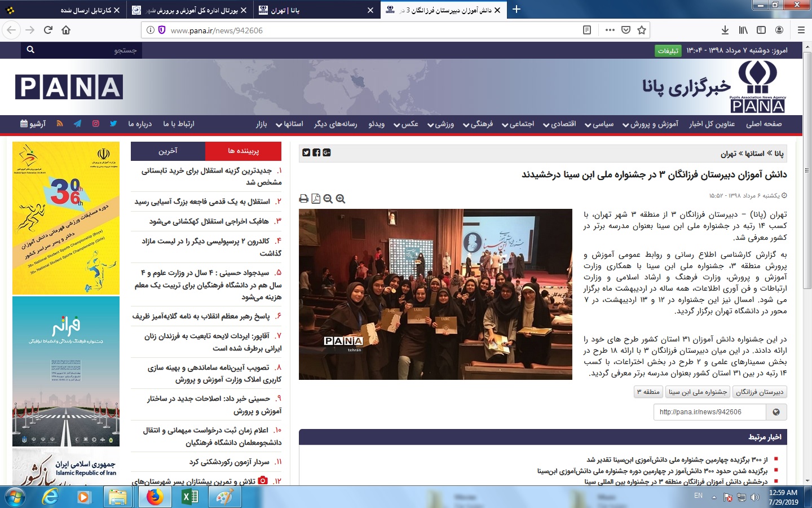Open صفحه اصلی menu item

pyautogui.click(x=764, y=124)
